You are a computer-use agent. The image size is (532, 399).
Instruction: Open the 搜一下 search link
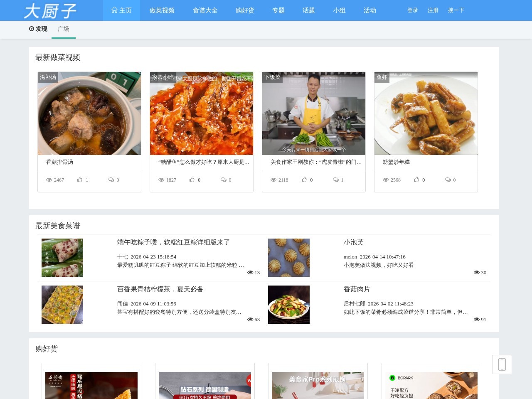point(456,10)
